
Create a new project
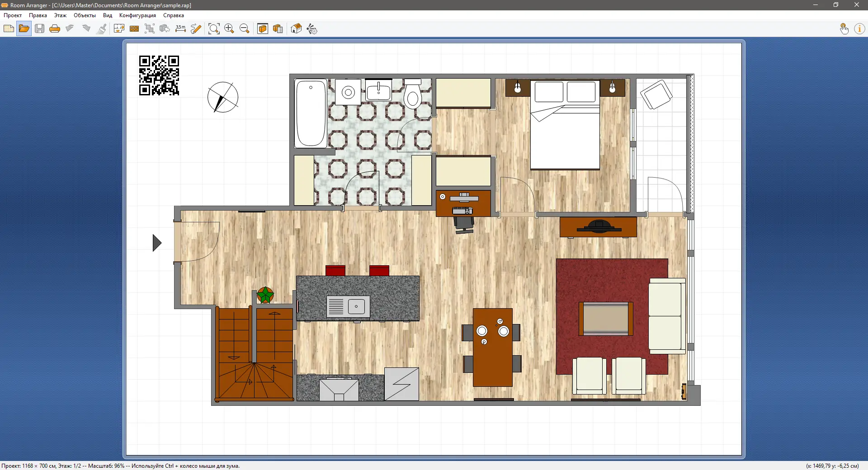tap(9, 28)
